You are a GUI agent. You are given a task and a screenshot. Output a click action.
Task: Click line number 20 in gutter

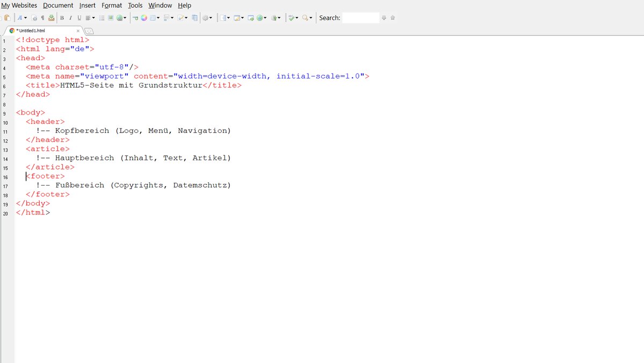point(5,214)
